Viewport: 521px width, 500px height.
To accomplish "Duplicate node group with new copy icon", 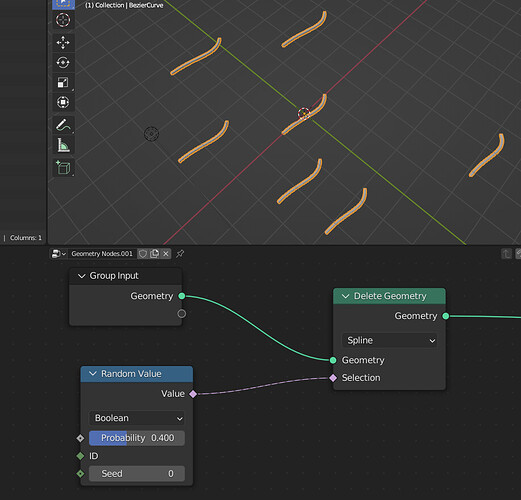I will coord(154,254).
